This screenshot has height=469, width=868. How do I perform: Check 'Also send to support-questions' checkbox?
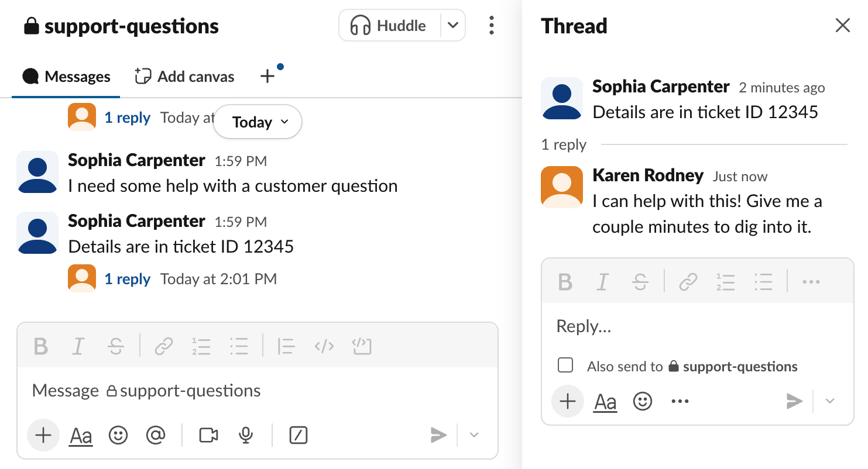click(x=565, y=366)
